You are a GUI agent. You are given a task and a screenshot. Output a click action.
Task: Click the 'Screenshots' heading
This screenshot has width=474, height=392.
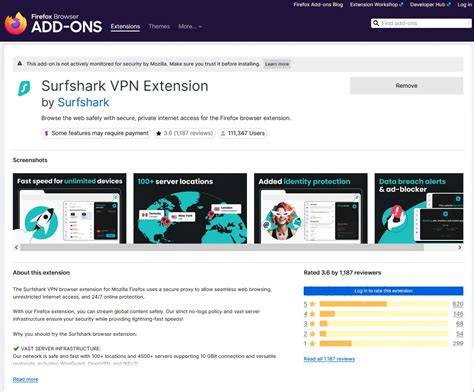coord(30,160)
